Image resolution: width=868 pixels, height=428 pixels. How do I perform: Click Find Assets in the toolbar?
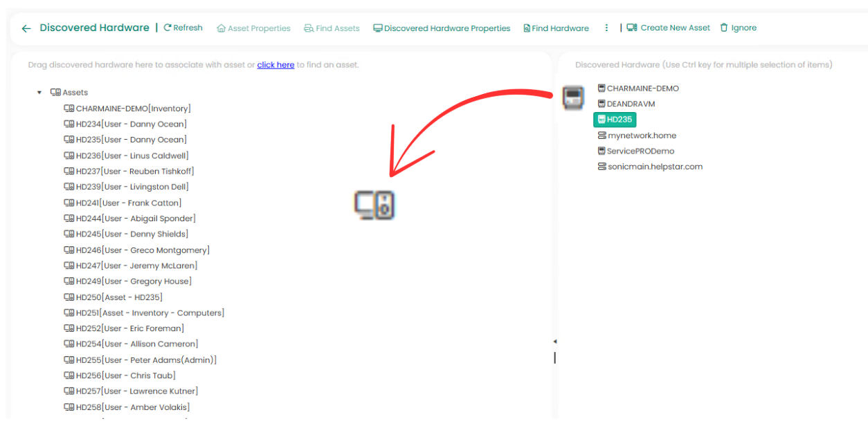click(x=332, y=28)
